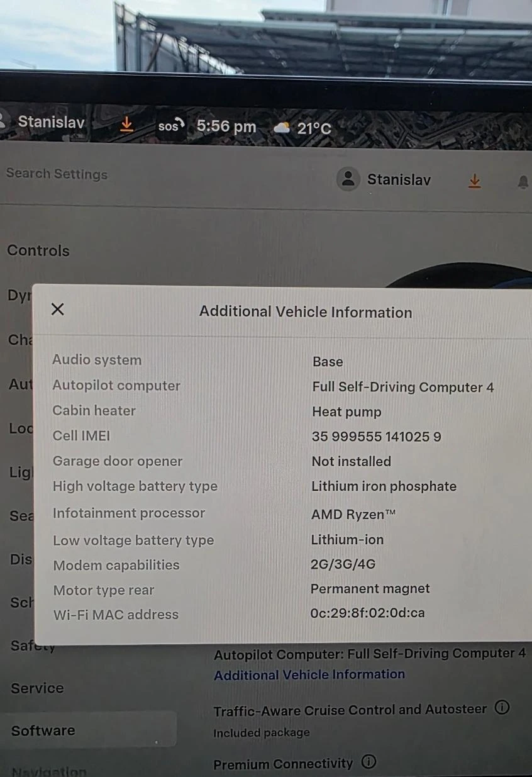The image size is (532, 777).
Task: Open the Navigation settings menu
Action: pyautogui.click(x=48, y=771)
